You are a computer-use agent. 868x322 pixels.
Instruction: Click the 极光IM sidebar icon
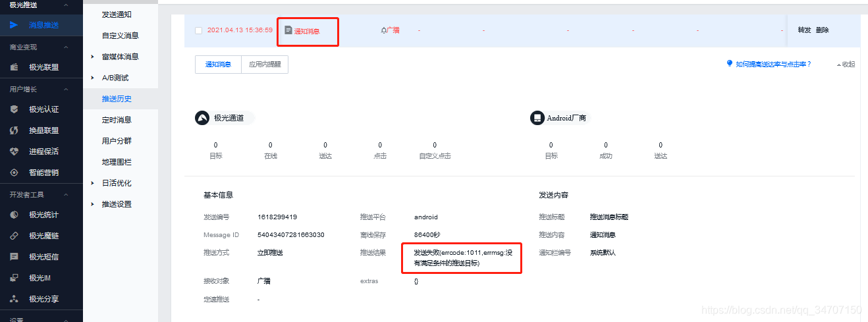(14, 278)
